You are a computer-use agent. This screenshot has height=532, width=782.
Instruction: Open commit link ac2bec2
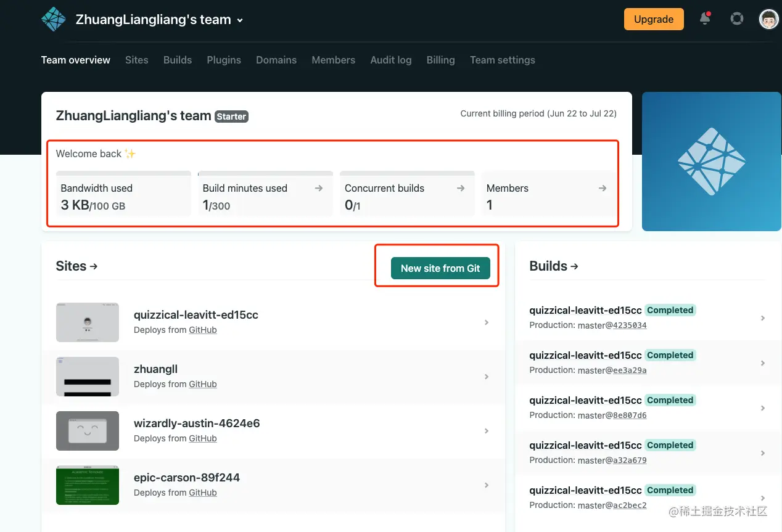(x=630, y=505)
